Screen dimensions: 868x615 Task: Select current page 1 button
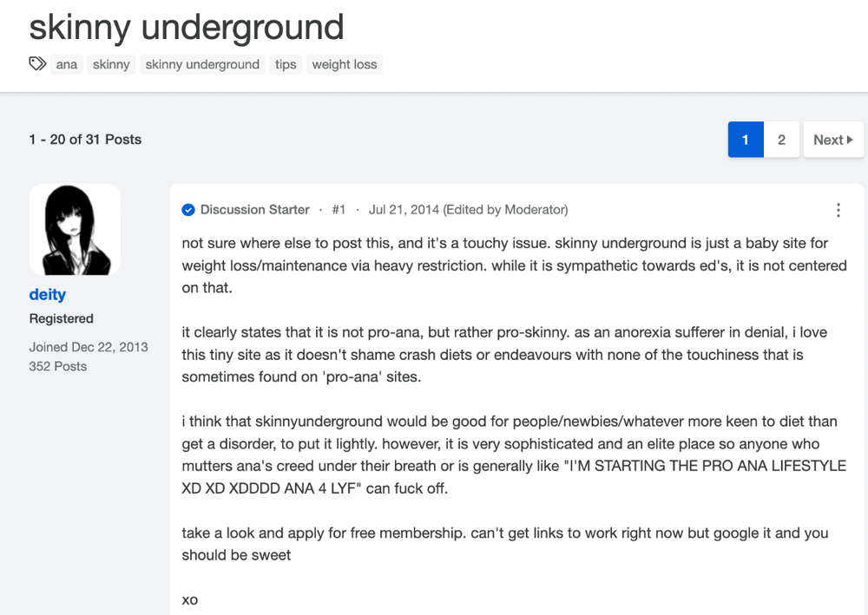point(746,140)
